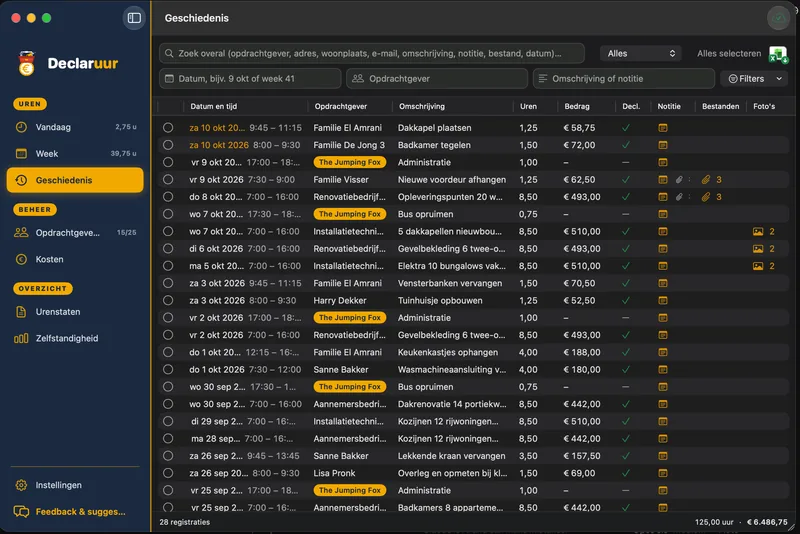Viewport: 800px width, 534px height.
Task: Select the 5 dakkapellen row circle
Action: coord(168,232)
